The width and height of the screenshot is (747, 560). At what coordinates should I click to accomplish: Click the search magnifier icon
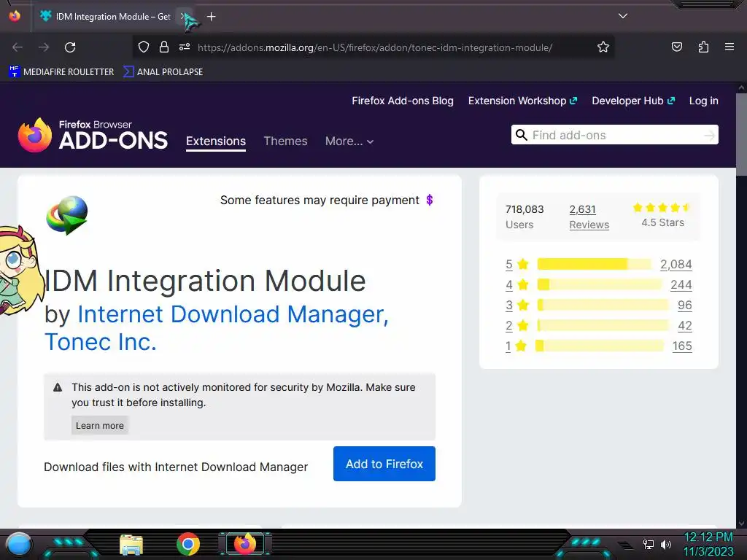pyautogui.click(x=522, y=135)
